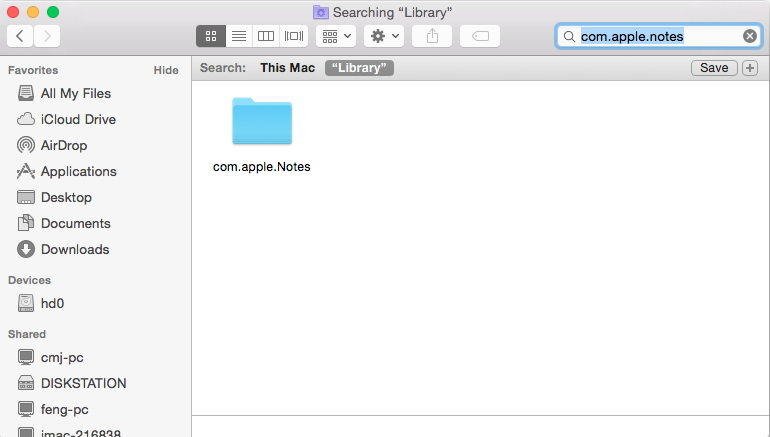Click the iCloud Drive cloud icon
This screenshot has height=437, width=770.
click(26, 119)
